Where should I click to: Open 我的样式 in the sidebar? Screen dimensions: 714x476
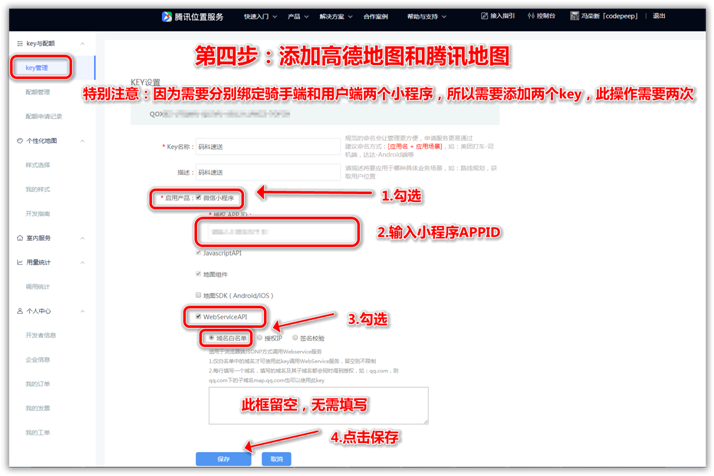click(38, 189)
